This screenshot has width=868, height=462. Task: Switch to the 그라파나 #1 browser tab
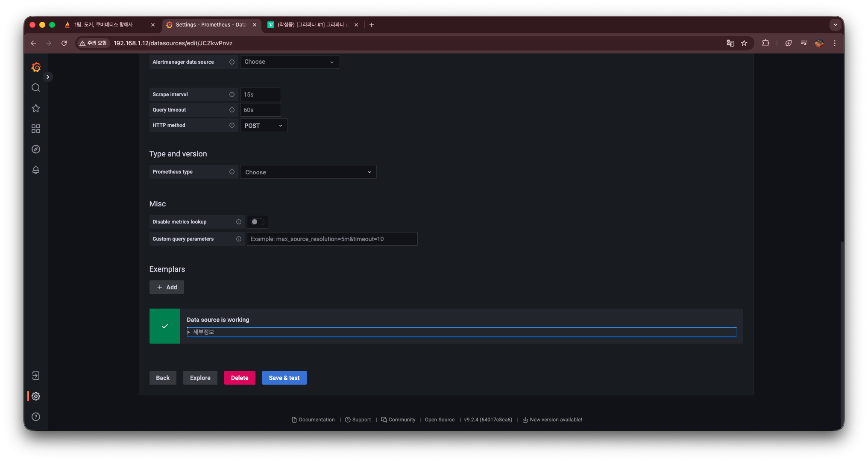tap(311, 25)
